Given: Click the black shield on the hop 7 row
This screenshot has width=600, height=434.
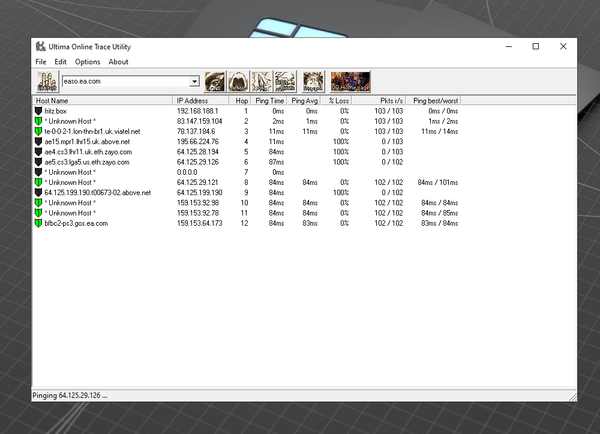Looking at the screenshot, I should click(x=38, y=172).
